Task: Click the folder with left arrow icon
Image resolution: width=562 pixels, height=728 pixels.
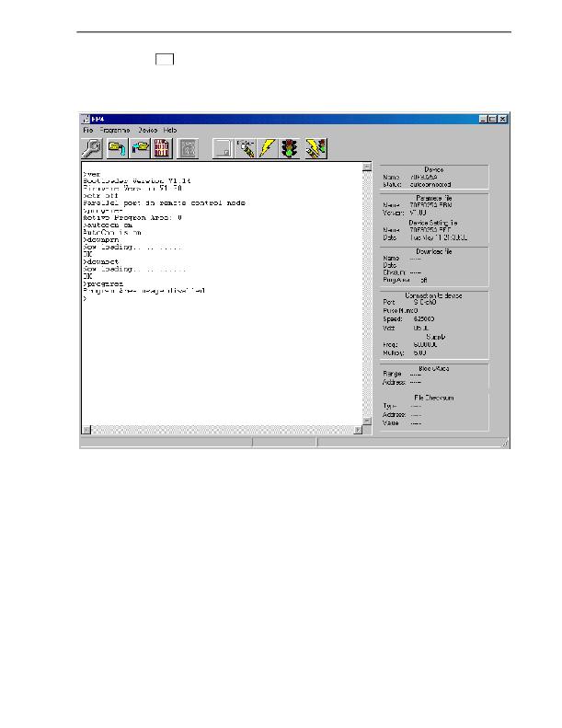Action: pos(139,148)
